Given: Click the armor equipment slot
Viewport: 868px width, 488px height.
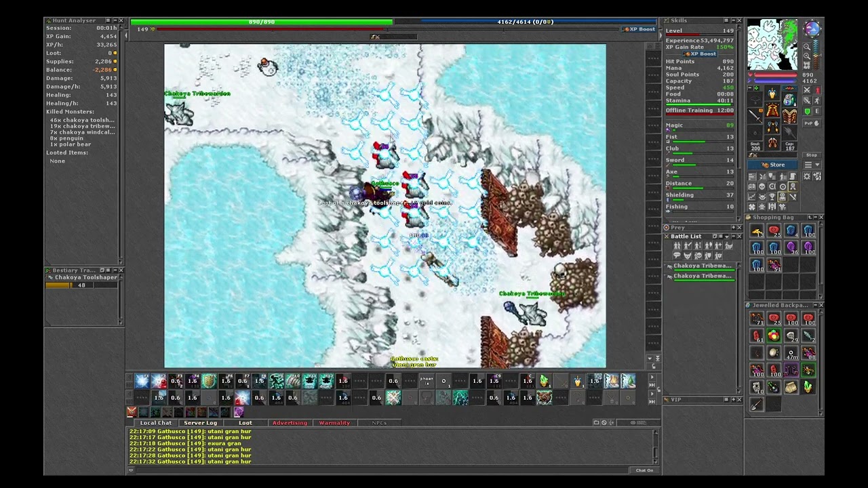Looking at the screenshot, I should [772, 110].
